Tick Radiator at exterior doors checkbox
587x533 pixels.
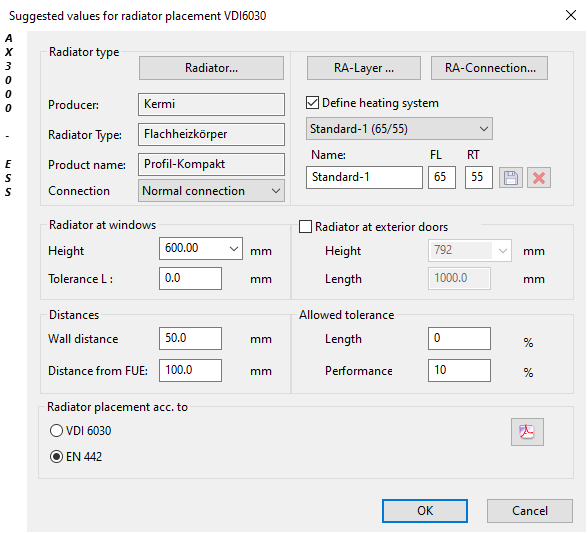coord(305,226)
